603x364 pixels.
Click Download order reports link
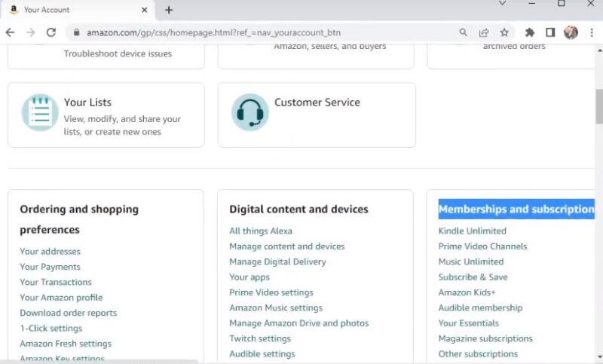69,313
